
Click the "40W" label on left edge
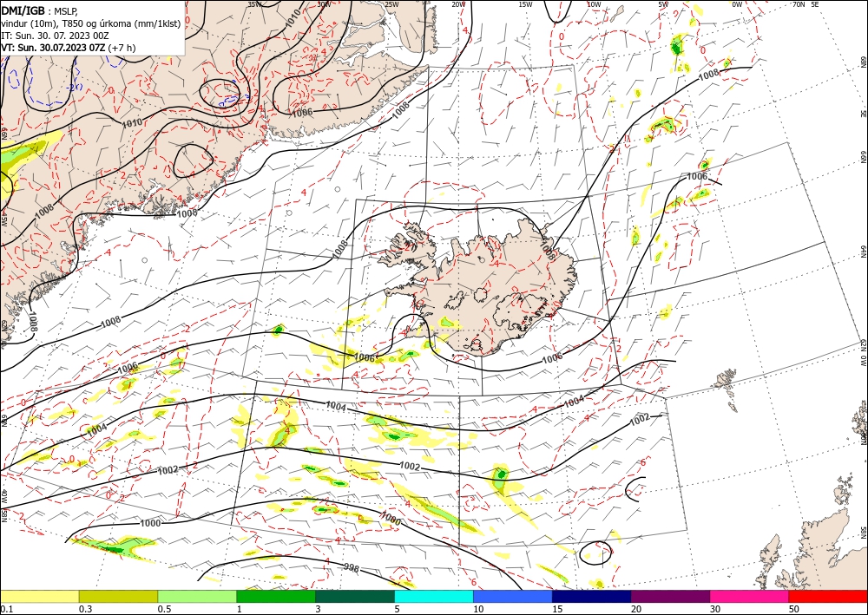click(3, 496)
